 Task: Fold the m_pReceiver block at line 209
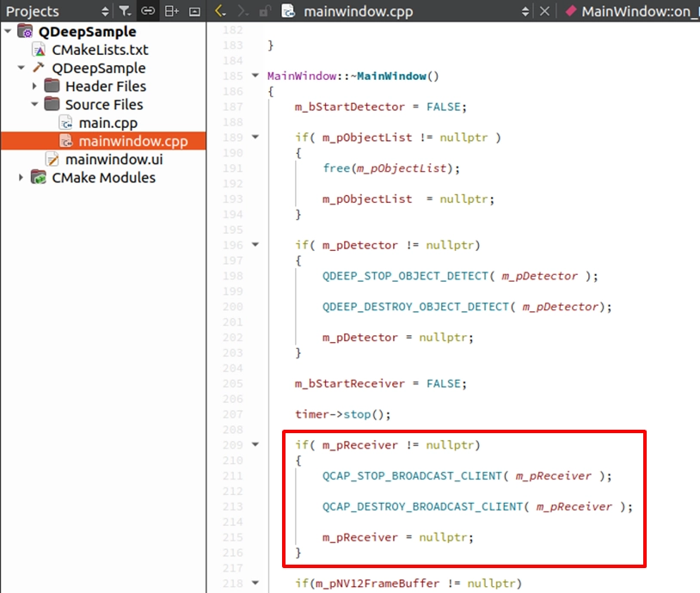click(x=255, y=444)
